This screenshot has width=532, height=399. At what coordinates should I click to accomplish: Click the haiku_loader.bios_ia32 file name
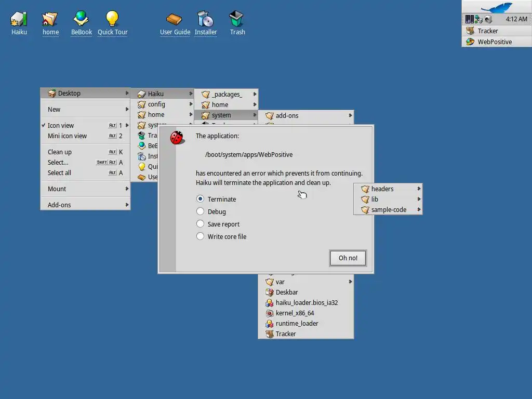(307, 303)
